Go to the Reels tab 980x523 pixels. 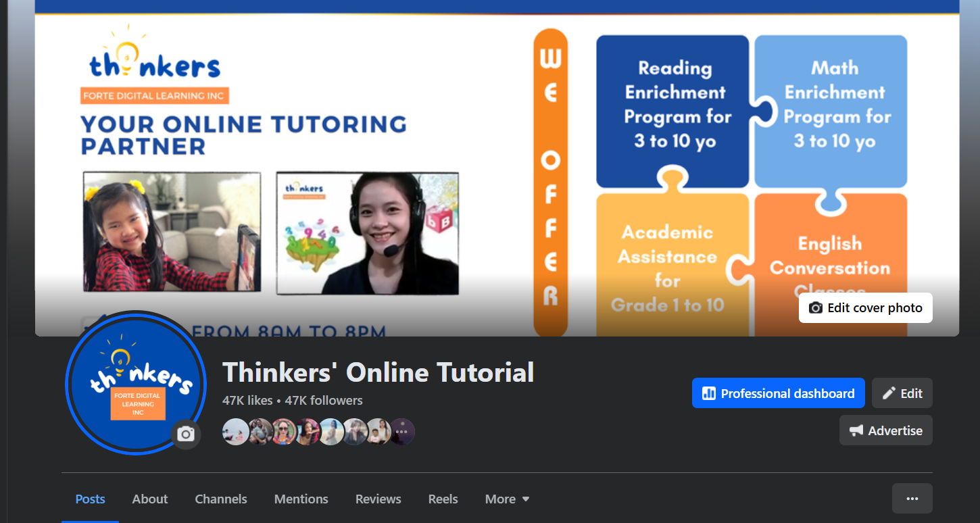[x=443, y=499]
